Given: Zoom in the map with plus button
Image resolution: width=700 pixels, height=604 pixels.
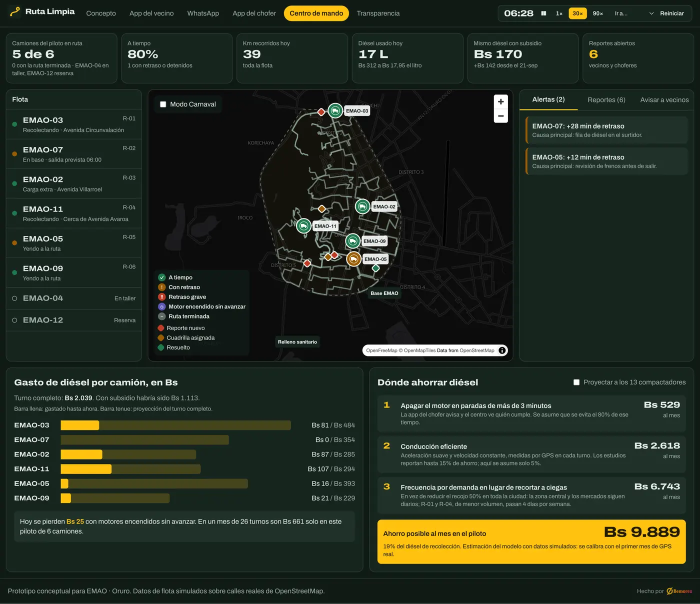Looking at the screenshot, I should click(500, 101).
